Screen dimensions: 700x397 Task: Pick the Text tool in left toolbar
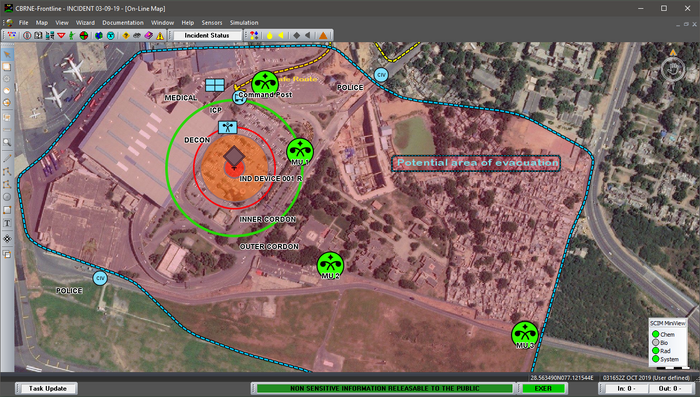pos(7,223)
